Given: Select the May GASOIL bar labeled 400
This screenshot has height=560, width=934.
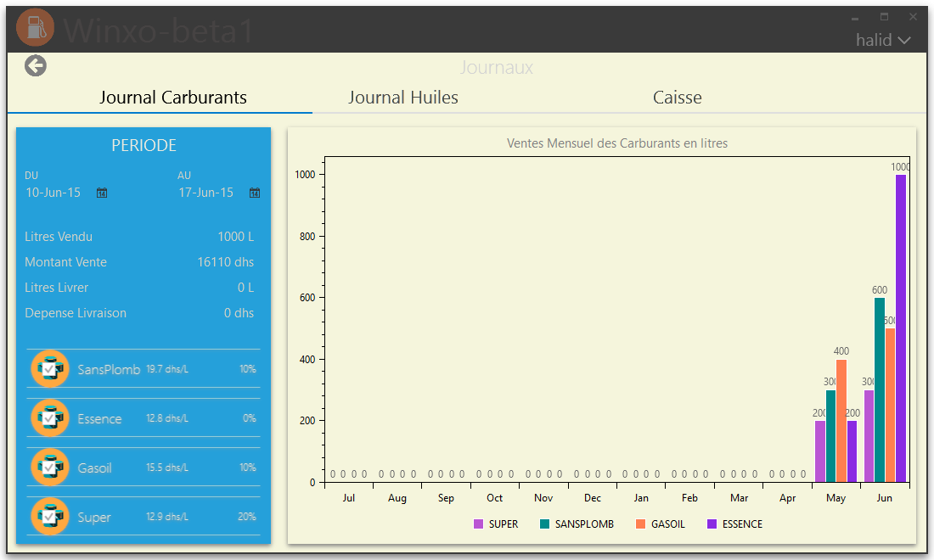Looking at the screenshot, I should [841, 421].
